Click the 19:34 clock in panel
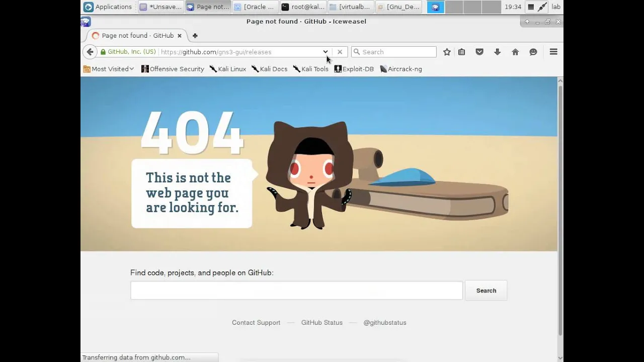Viewport: 644px width, 362px height. click(513, 7)
